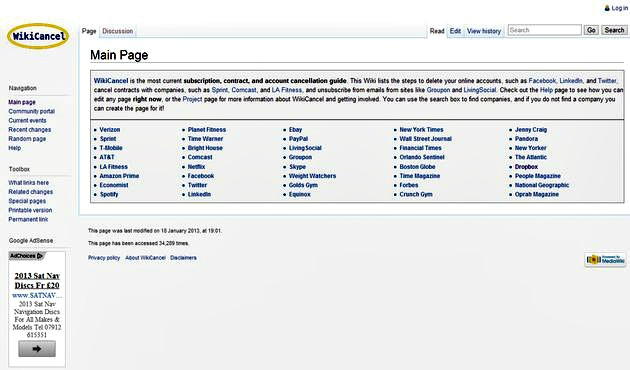Open the Pandora link

click(526, 139)
